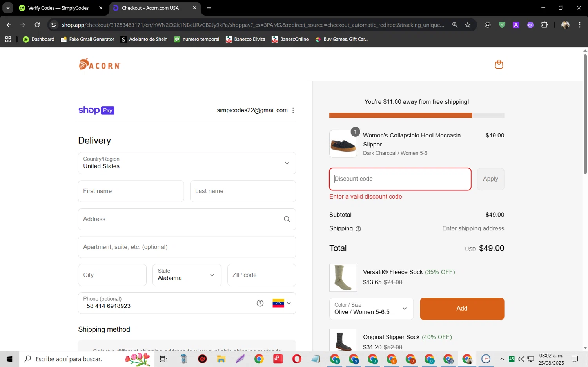Focus the City field
Viewport: 588px width, 367px height.
[x=112, y=275]
